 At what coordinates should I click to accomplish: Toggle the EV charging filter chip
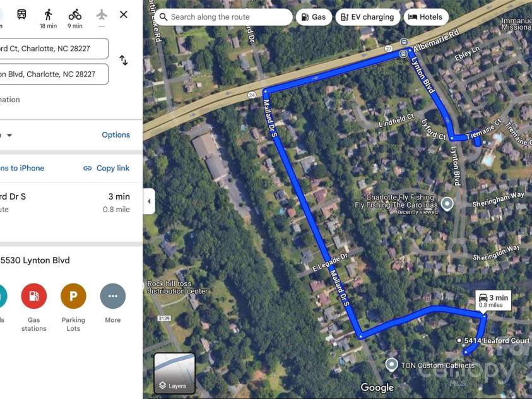pyautogui.click(x=367, y=17)
